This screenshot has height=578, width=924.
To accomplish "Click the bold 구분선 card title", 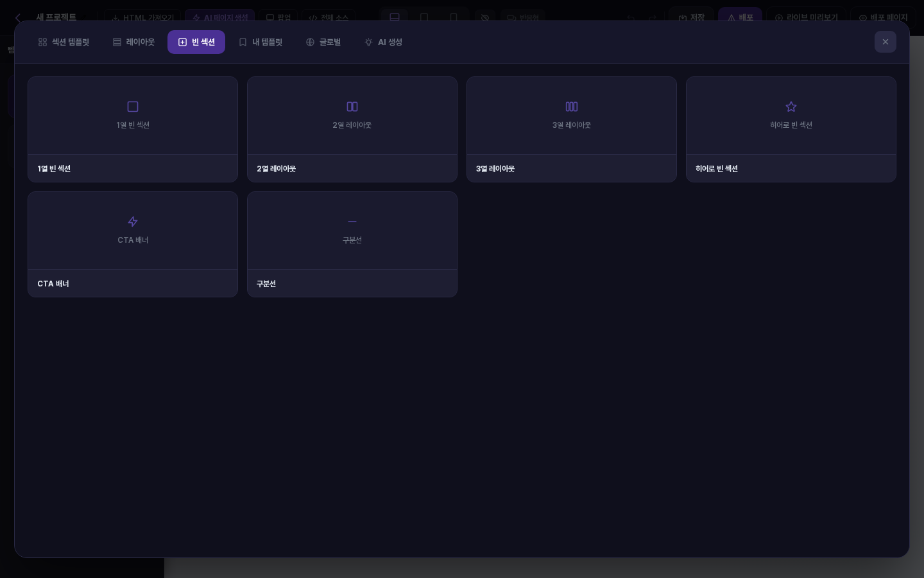I will (x=266, y=284).
